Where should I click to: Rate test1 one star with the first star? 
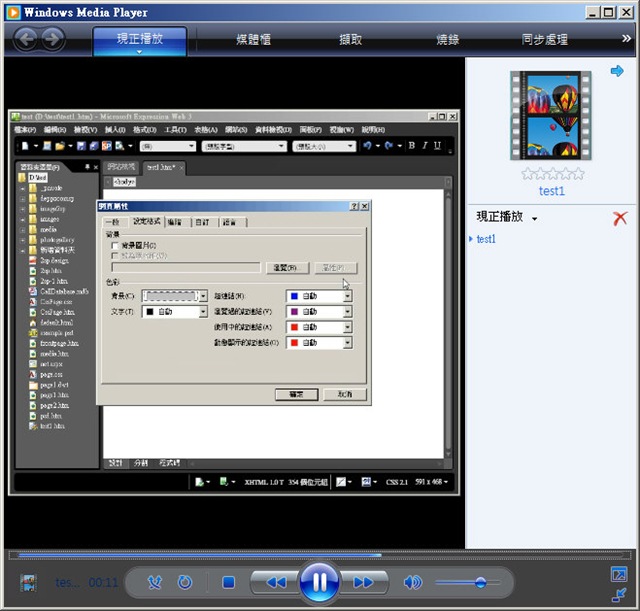tap(527, 174)
